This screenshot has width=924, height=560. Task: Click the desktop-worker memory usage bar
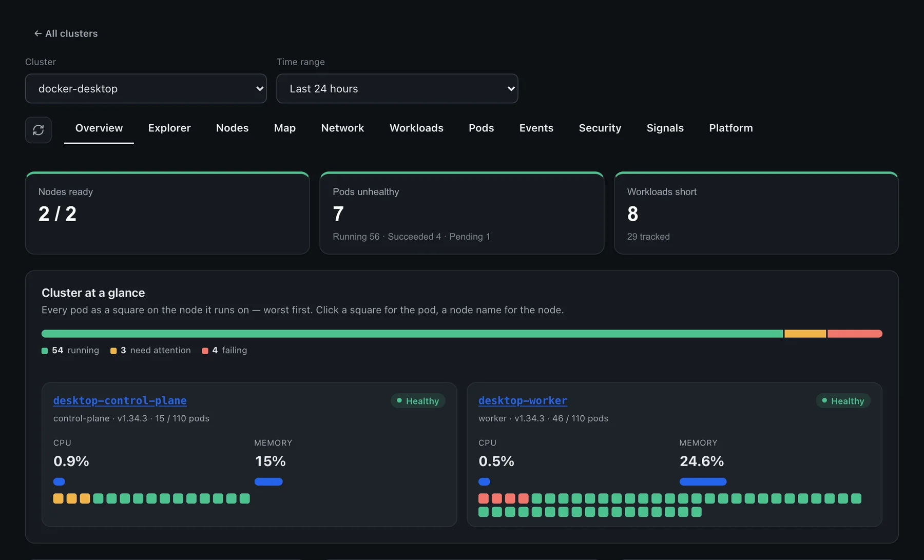(x=703, y=481)
